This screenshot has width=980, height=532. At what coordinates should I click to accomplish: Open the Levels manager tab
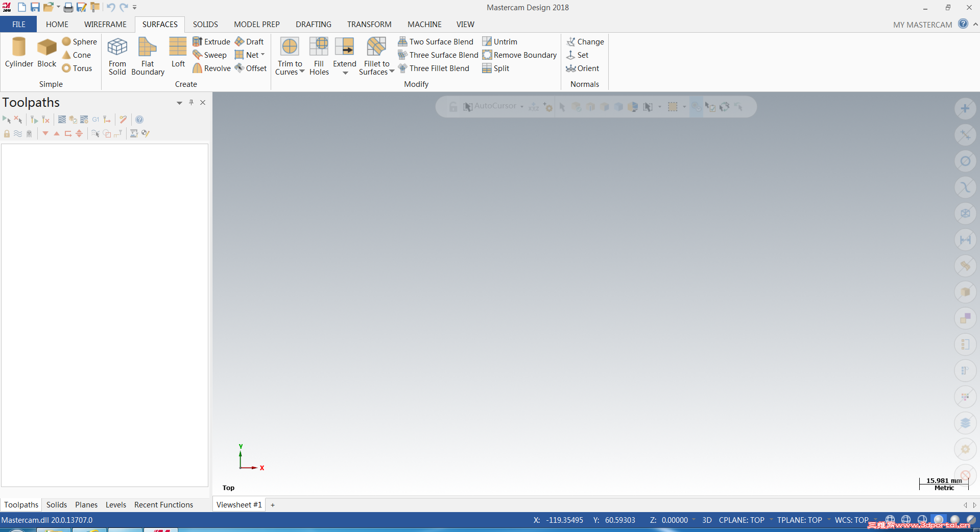point(116,504)
